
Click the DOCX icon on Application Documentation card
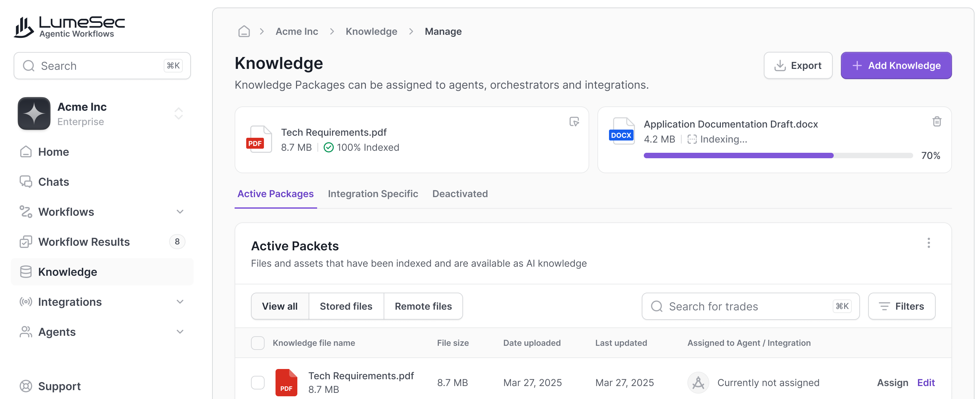tap(622, 131)
